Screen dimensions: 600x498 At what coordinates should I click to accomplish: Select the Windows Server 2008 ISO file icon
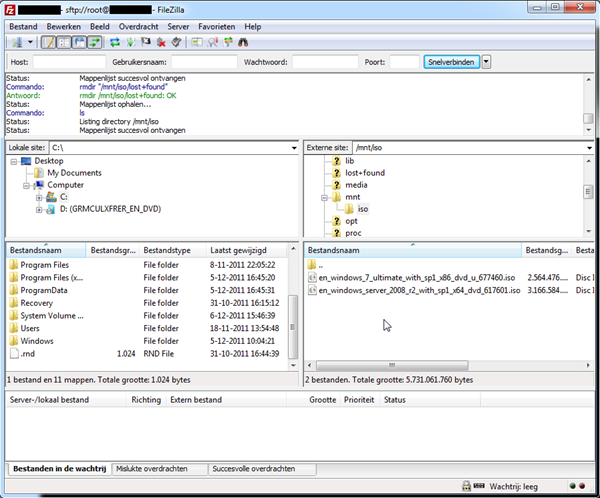pyautogui.click(x=312, y=290)
